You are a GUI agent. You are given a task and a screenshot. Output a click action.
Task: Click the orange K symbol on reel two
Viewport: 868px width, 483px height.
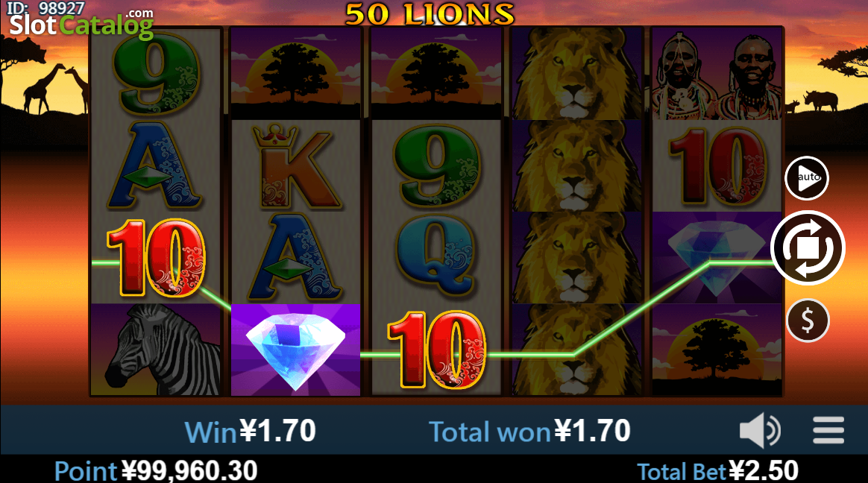click(x=295, y=166)
